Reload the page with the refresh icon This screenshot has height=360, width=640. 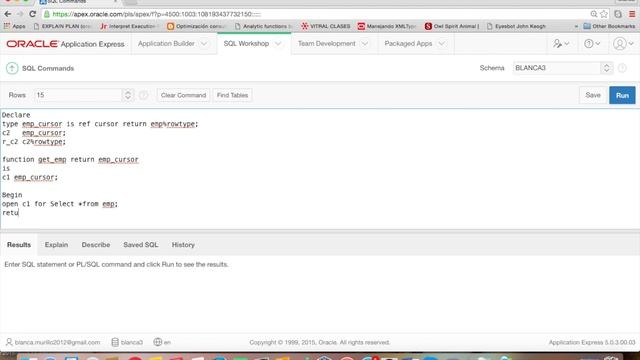[x=33, y=14]
